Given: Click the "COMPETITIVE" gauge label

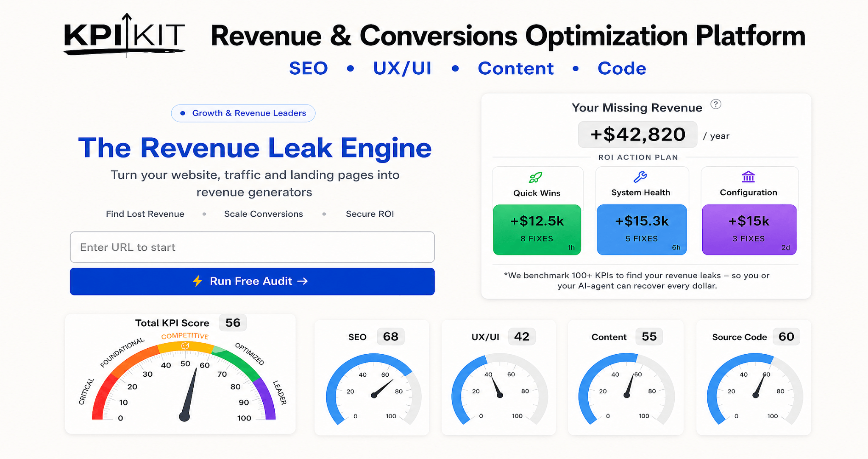Looking at the screenshot, I should click(185, 336).
